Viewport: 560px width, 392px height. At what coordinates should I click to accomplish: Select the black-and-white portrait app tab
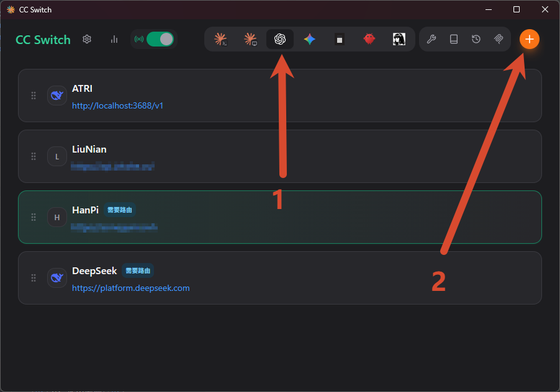[399, 39]
